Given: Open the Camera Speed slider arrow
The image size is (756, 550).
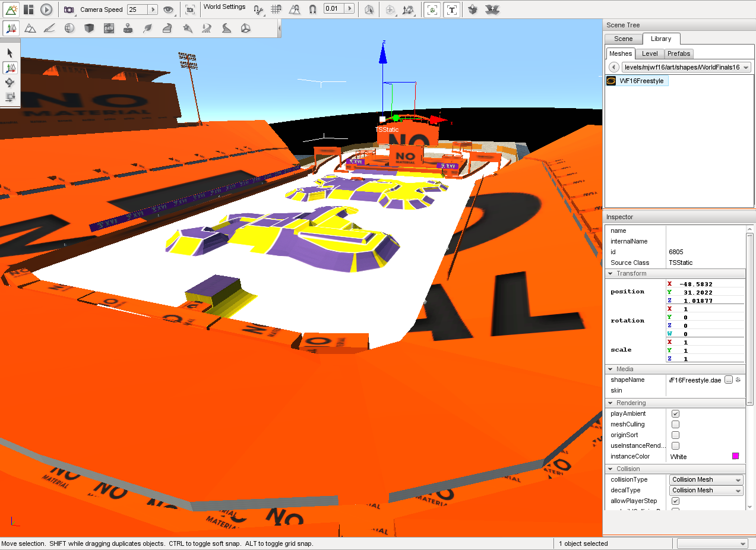Looking at the screenshot, I should 153,10.
